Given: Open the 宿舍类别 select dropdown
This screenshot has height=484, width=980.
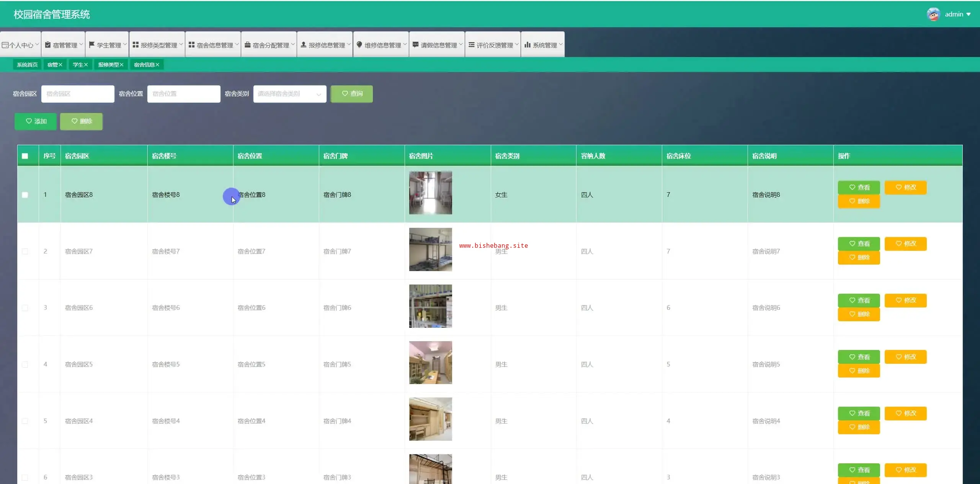Looking at the screenshot, I should point(289,94).
